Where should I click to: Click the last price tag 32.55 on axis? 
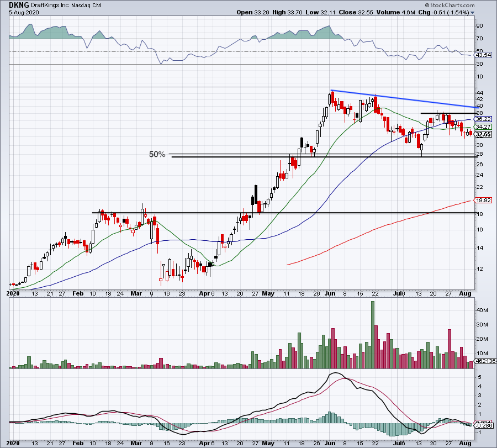click(483, 134)
